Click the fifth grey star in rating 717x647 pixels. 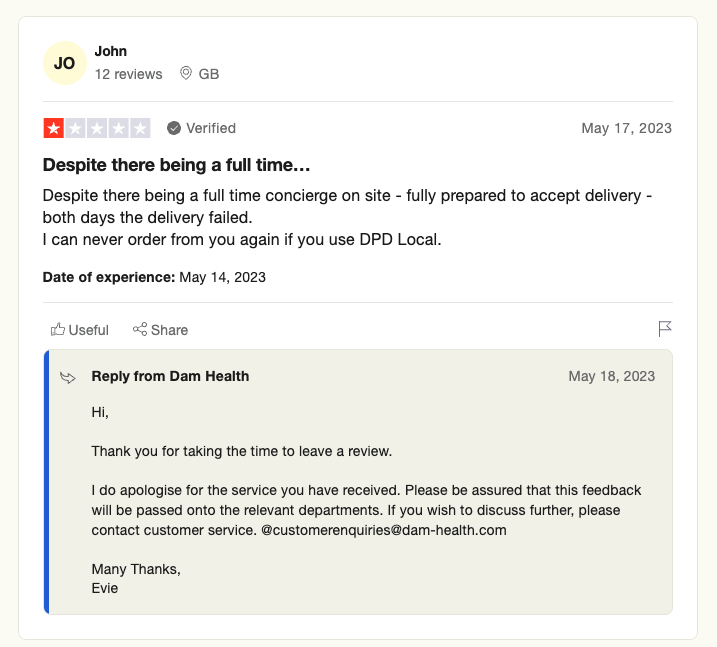(x=140, y=128)
